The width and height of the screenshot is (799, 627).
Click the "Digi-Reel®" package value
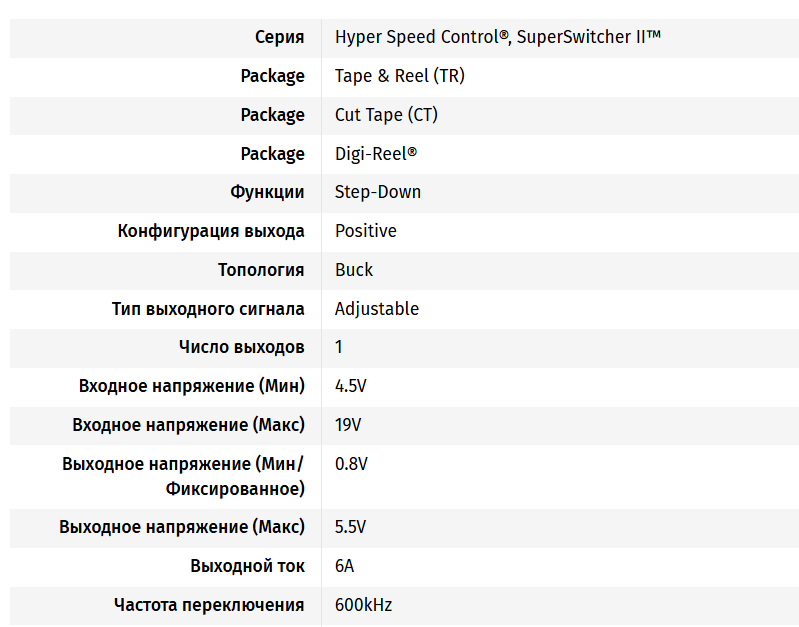coord(375,154)
